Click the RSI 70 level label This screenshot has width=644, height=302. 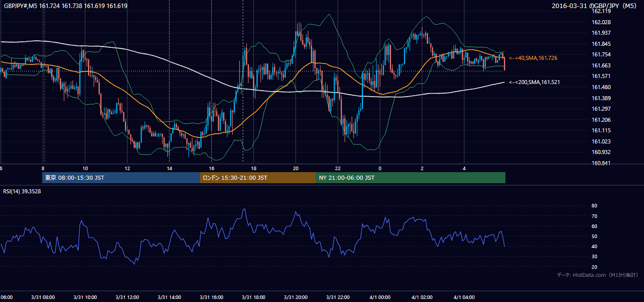[x=594, y=216]
